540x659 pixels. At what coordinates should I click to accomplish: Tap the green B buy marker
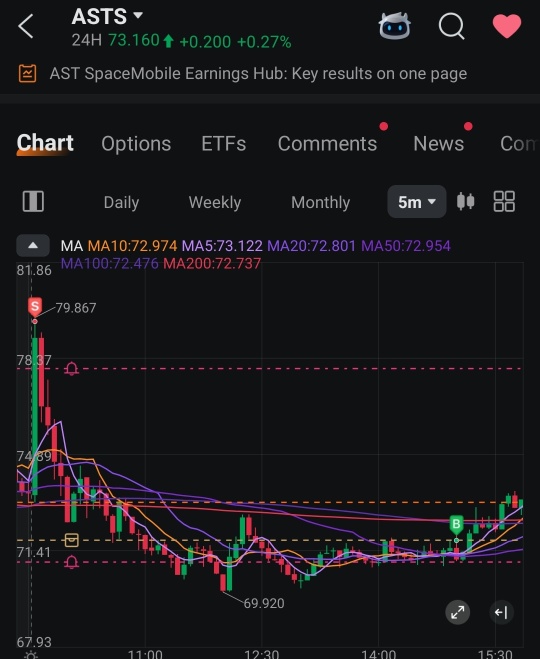pos(456,525)
